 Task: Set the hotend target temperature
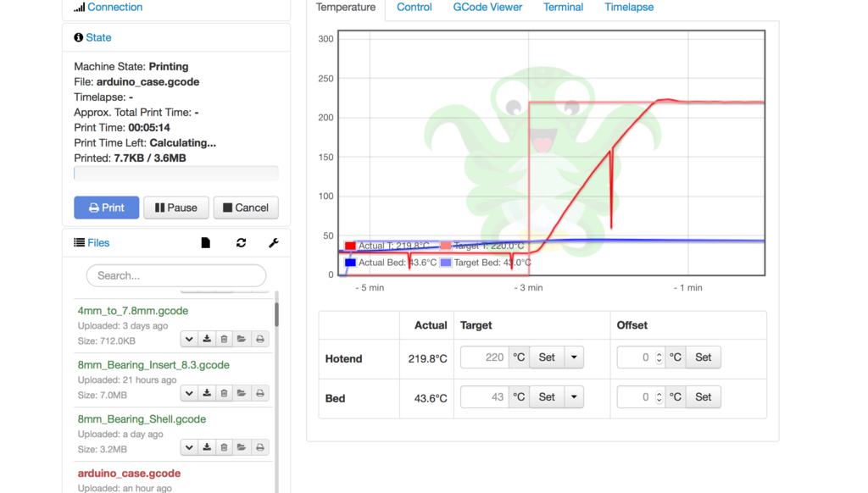[546, 357]
